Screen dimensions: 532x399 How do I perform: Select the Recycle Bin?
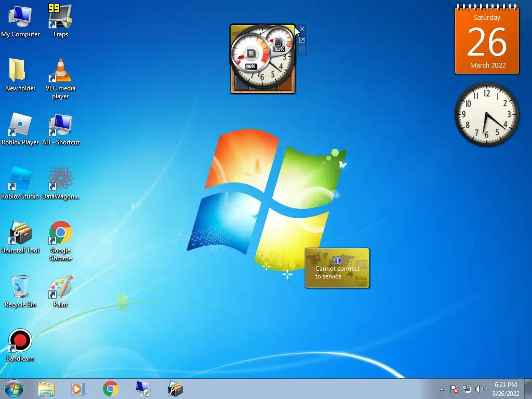click(20, 291)
